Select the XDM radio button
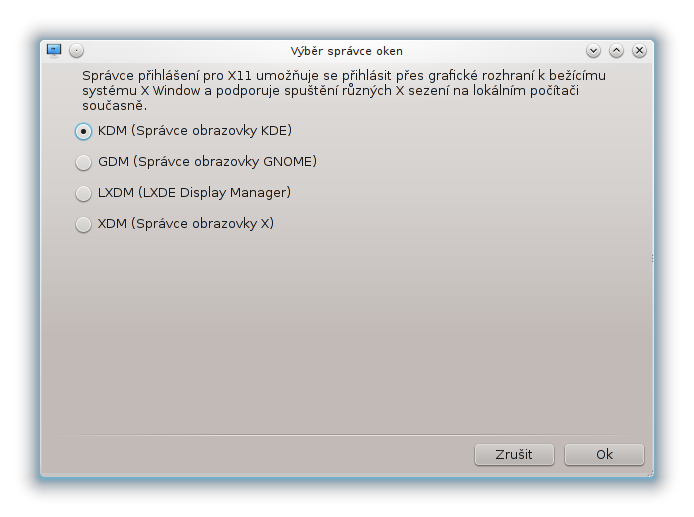694x517 pixels. coord(83,224)
